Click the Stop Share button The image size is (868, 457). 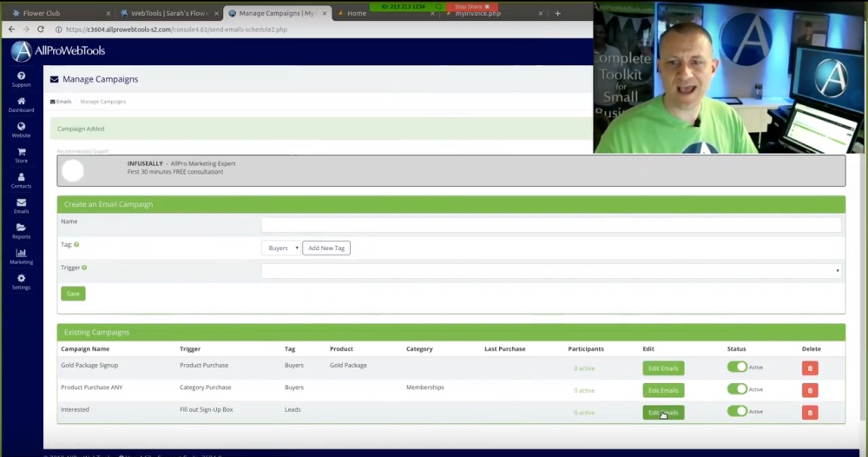click(471, 7)
